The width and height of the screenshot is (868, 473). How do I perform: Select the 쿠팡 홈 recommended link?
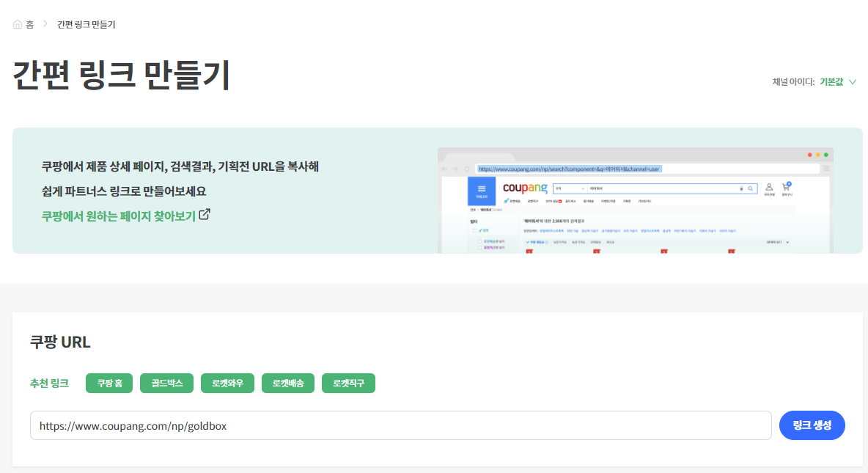[x=109, y=384]
